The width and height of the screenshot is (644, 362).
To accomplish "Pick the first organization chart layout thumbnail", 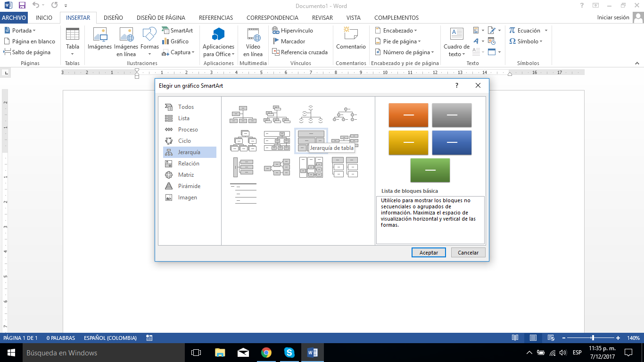I will coord(243,114).
